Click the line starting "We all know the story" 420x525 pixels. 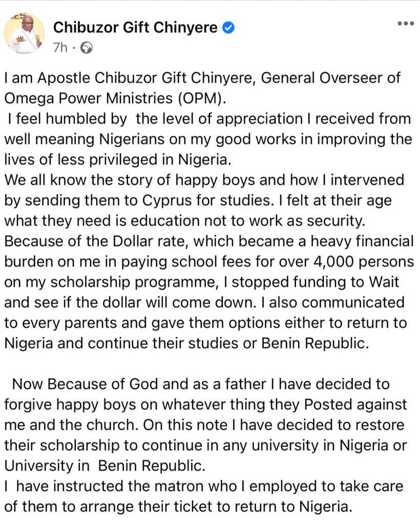coord(204,179)
